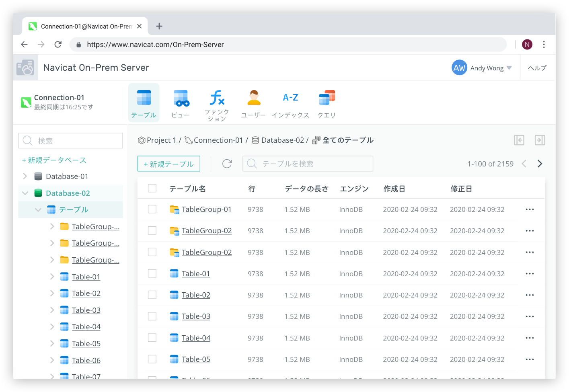Go to previous page of tables
The height and width of the screenshot is (392, 569).
(524, 164)
